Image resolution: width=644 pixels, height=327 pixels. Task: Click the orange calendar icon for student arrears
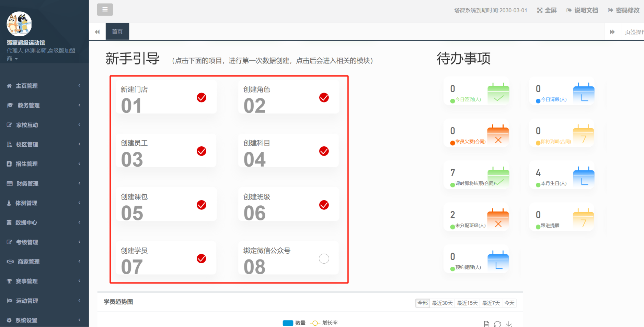pyautogui.click(x=498, y=135)
